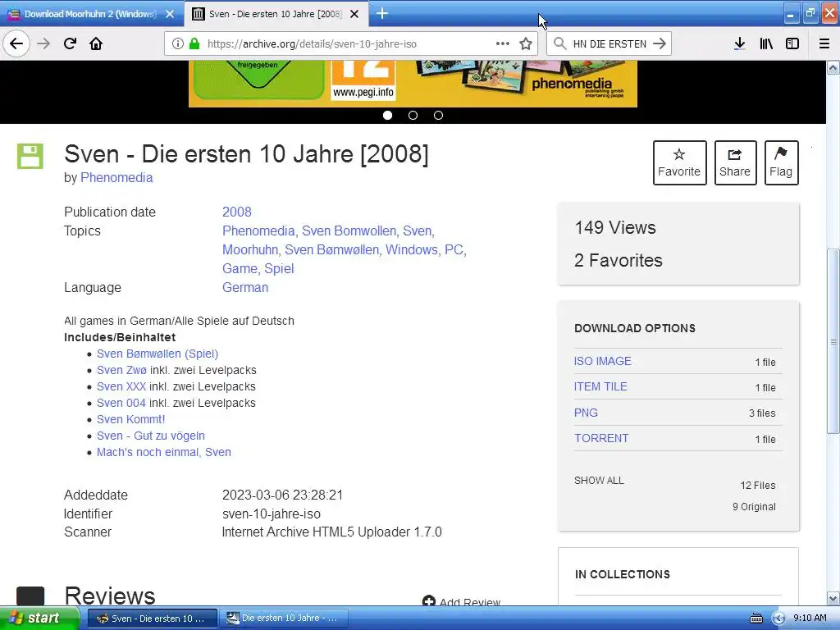This screenshot has height=630, width=840.
Task: Click the Share button
Action: click(x=735, y=163)
